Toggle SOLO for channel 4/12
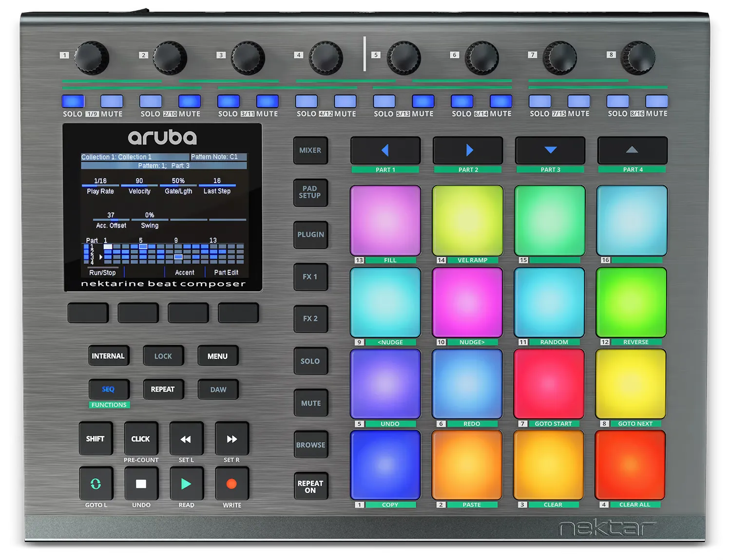The width and height of the screenshot is (731, 560). [x=307, y=101]
